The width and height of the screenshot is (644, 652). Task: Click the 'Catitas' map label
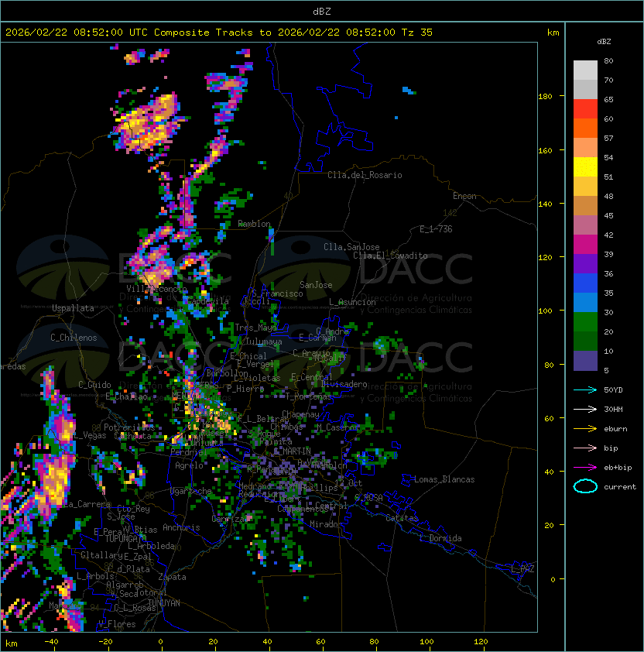(x=402, y=518)
